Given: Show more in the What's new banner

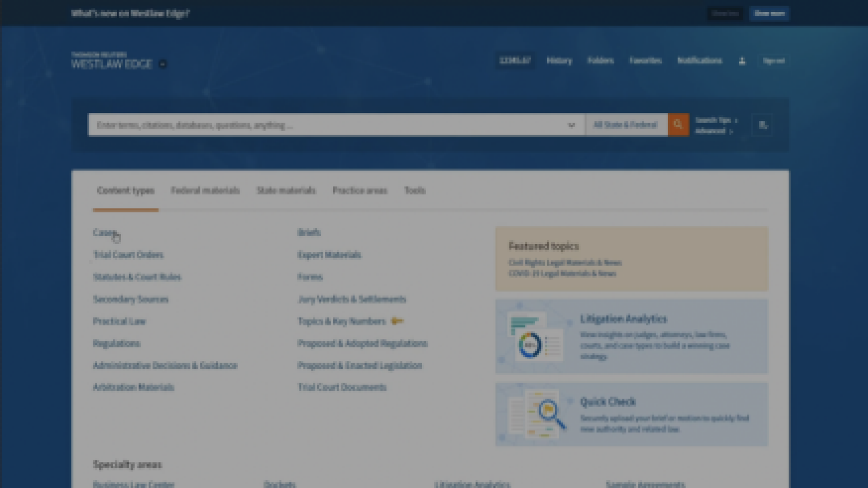Looking at the screenshot, I should [769, 13].
